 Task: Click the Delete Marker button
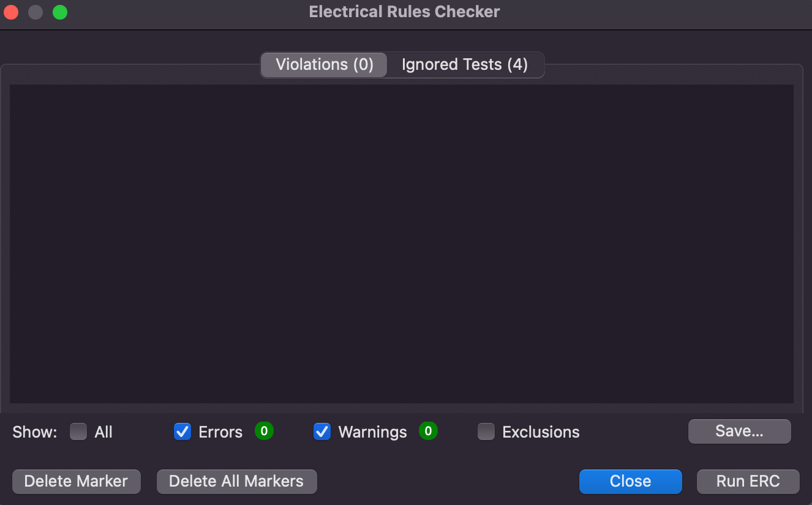point(77,482)
